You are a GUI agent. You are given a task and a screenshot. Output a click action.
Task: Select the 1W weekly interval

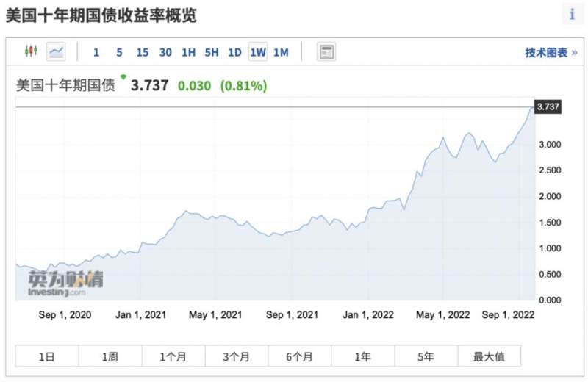click(x=258, y=52)
